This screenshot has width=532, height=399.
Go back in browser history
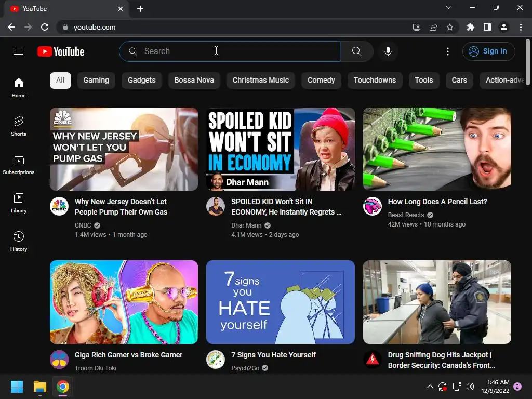[11, 27]
